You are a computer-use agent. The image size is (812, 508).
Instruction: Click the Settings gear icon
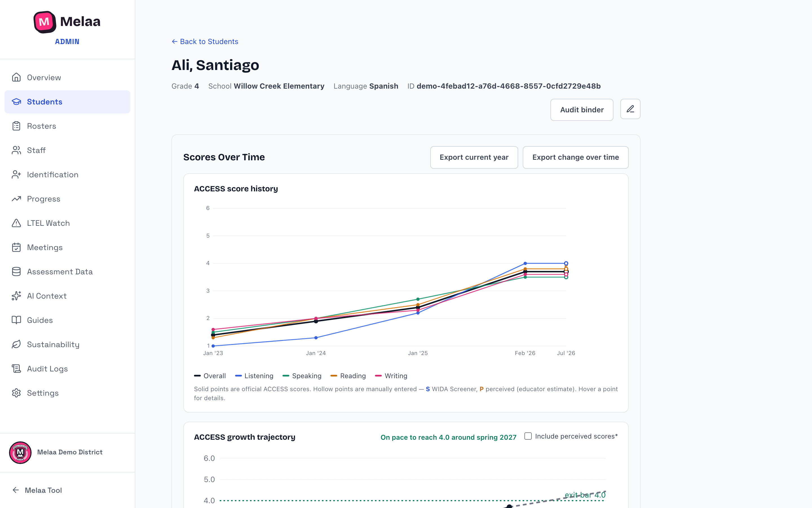point(16,393)
